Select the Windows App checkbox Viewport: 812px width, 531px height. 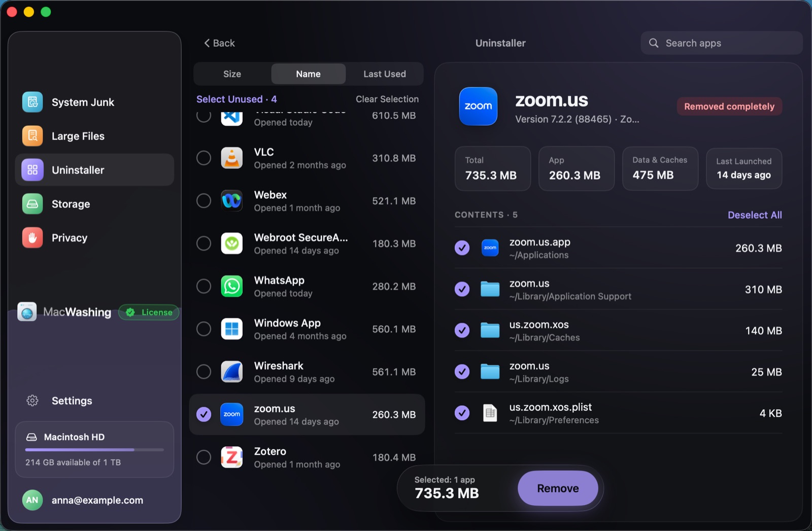coord(204,329)
